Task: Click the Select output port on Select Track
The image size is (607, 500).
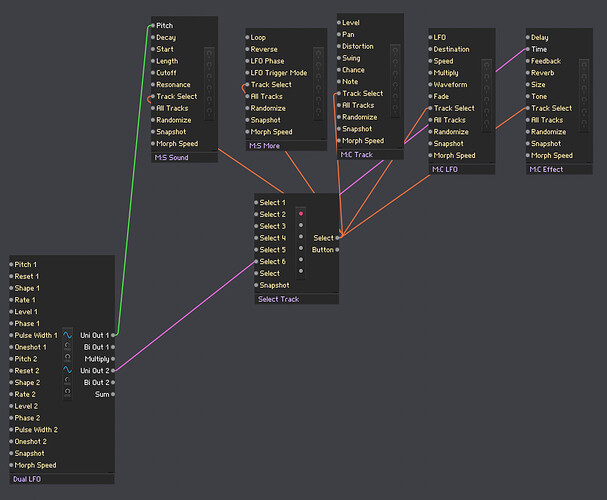Action: click(x=337, y=238)
